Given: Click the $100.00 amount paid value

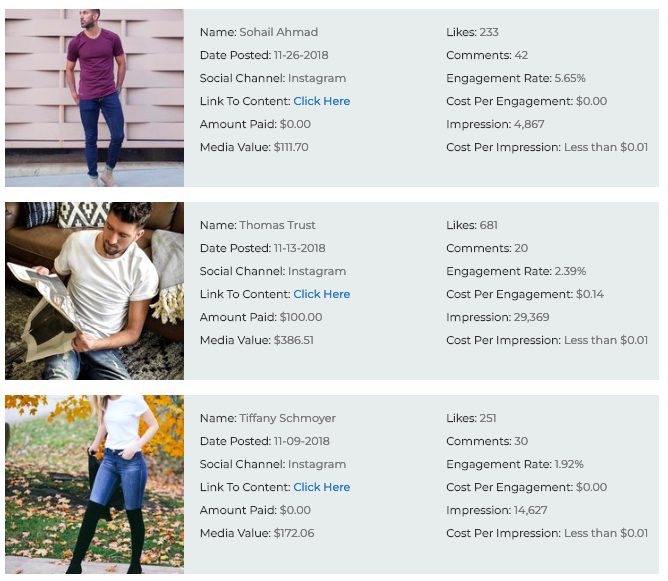Looking at the screenshot, I should (301, 317).
